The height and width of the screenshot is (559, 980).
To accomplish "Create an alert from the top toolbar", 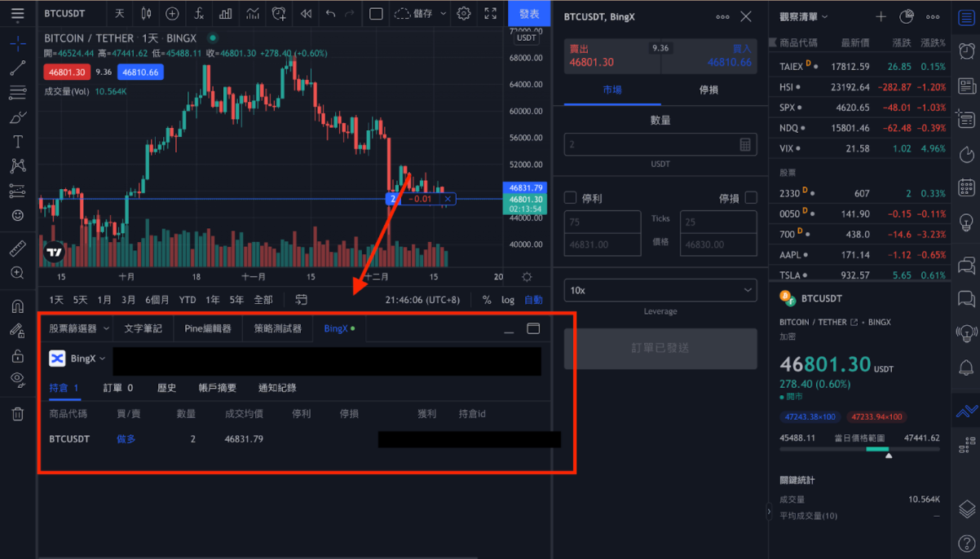I will 279,14.
